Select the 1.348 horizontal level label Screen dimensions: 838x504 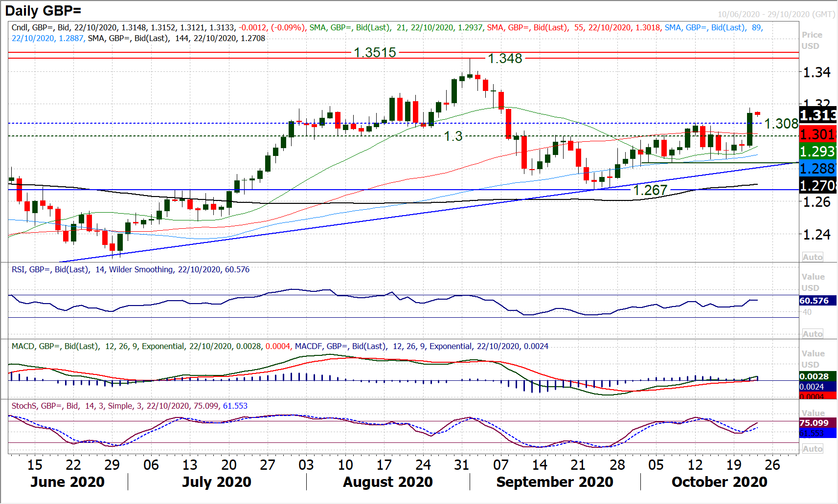pos(505,59)
